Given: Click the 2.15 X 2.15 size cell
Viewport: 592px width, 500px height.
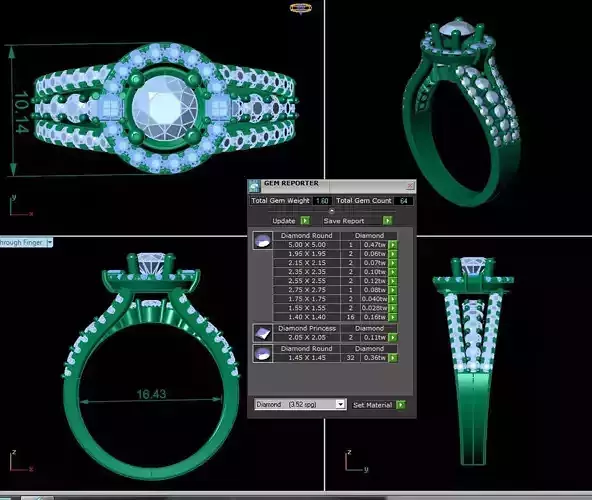Looking at the screenshot, I should [x=307, y=263].
